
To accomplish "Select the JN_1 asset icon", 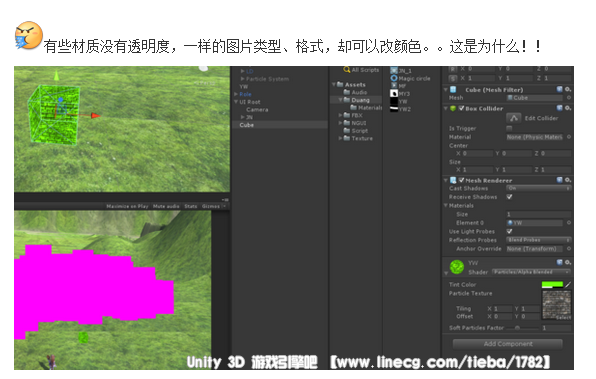I will coord(394,71).
